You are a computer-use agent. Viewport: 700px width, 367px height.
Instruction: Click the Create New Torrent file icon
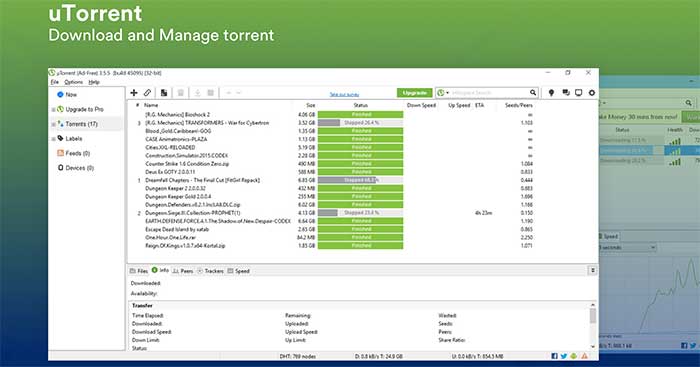[x=164, y=92]
